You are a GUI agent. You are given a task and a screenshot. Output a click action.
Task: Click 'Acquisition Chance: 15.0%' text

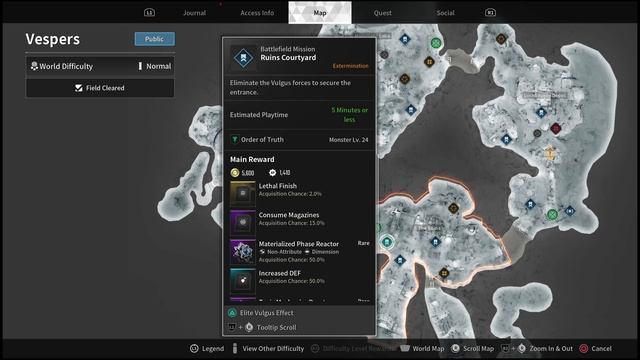tap(291, 223)
